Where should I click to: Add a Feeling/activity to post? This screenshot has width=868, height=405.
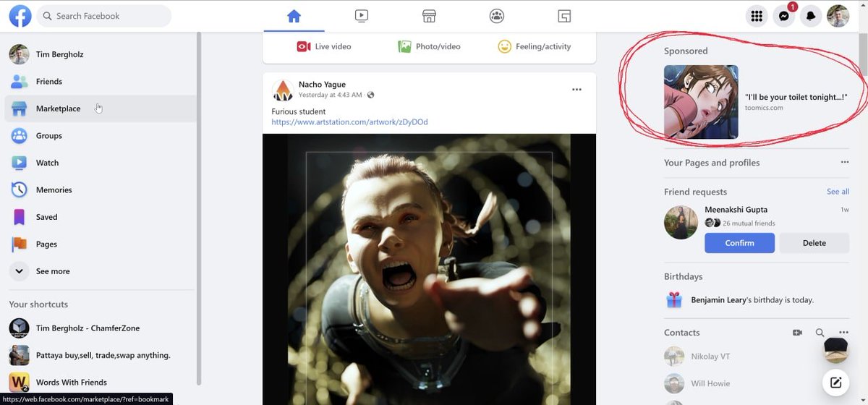(535, 46)
